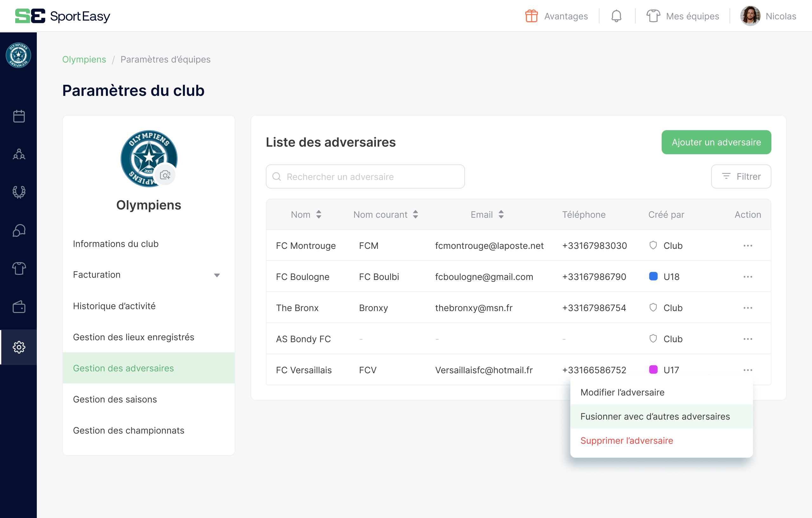
Task: Open the team members sidebar icon
Action: (x=19, y=154)
